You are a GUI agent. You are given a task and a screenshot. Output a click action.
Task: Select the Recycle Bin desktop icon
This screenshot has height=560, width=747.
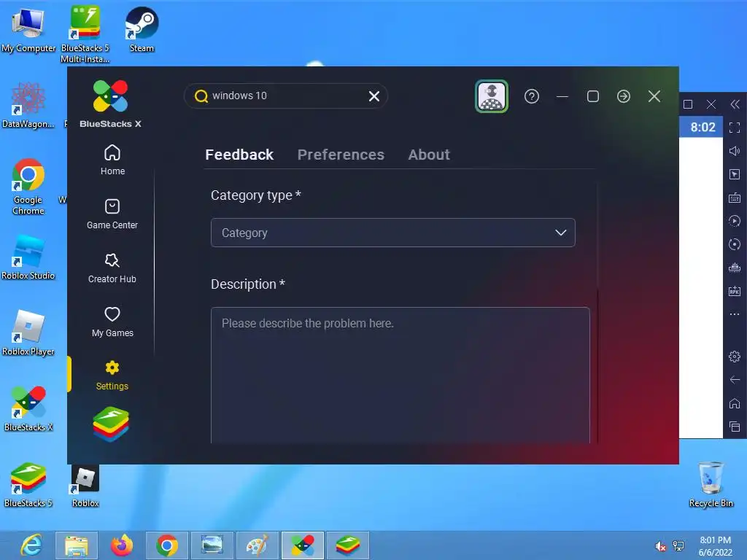point(711,485)
